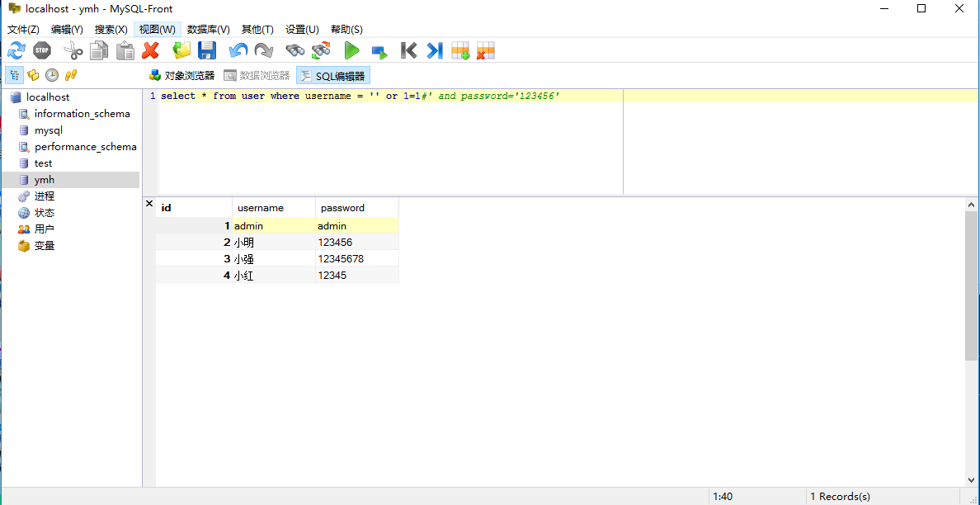980x505 pixels.
Task: Click the SQL query text in editor
Action: [360, 97]
